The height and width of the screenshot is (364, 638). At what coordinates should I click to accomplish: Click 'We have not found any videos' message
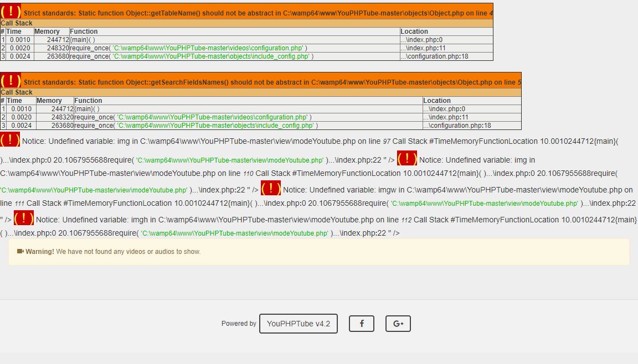click(128, 252)
